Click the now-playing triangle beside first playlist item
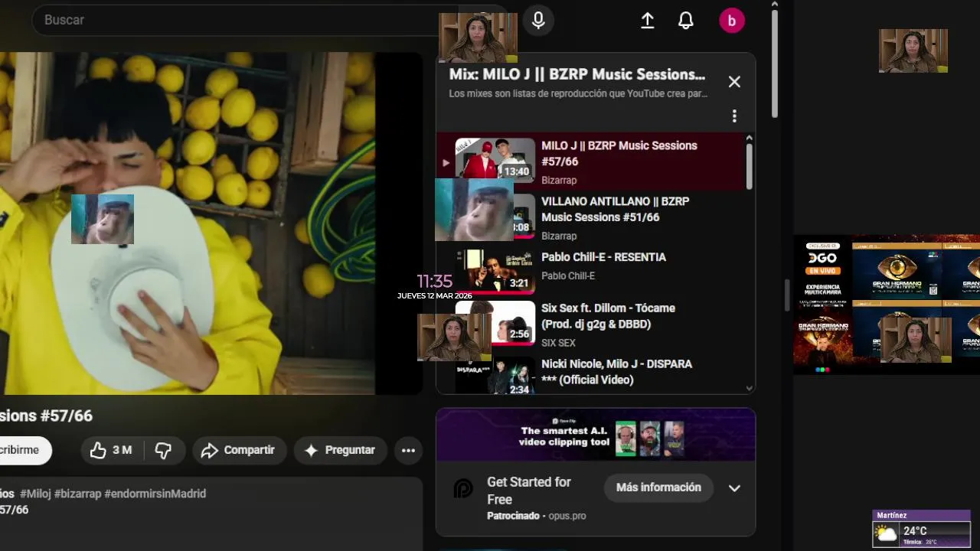 point(446,162)
